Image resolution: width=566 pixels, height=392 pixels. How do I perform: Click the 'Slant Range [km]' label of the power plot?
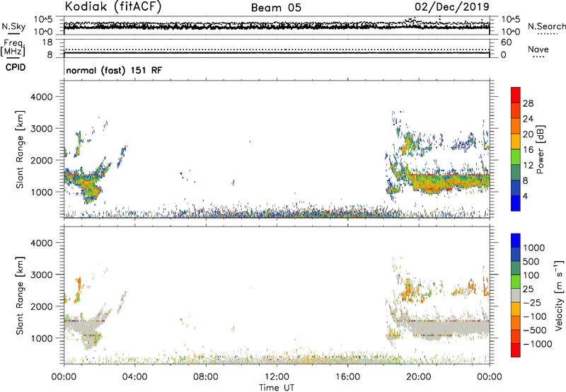(x=20, y=149)
